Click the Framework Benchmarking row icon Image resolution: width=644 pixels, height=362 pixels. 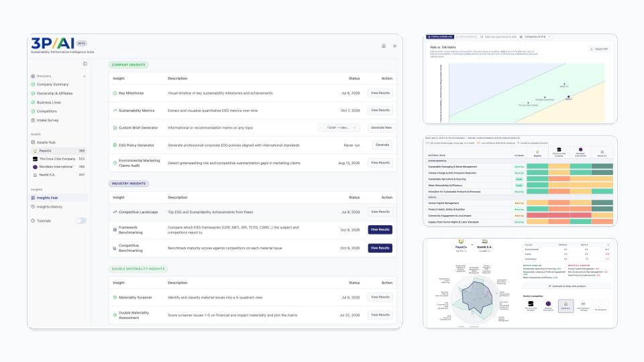pos(115,230)
